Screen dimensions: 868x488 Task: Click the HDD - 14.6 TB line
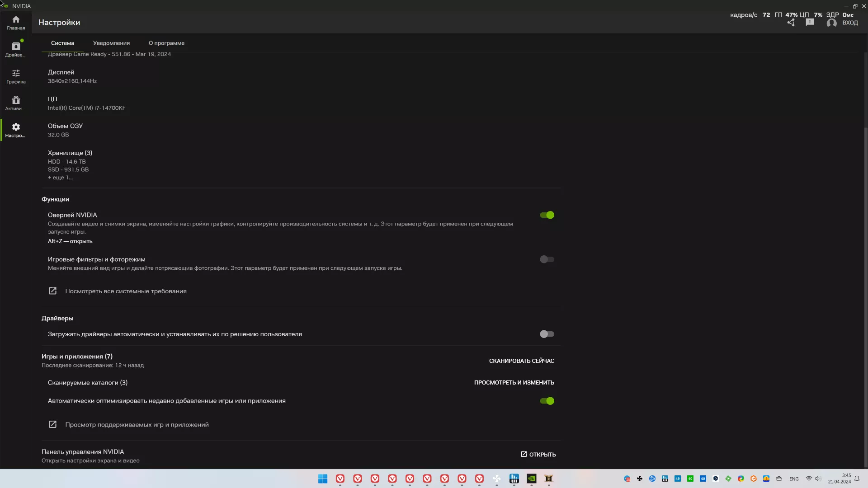(67, 161)
